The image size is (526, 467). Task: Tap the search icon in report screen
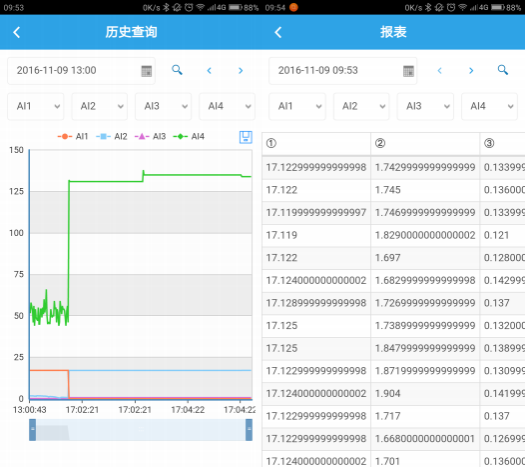503,70
